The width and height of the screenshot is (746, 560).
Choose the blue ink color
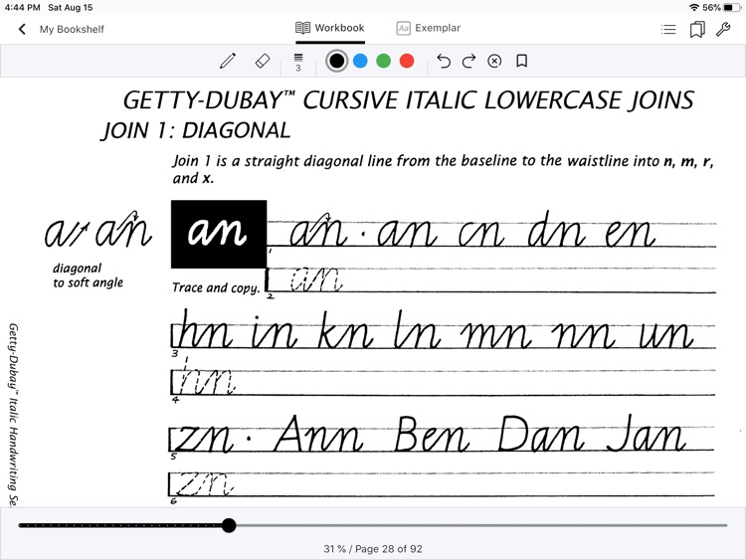[360, 61]
